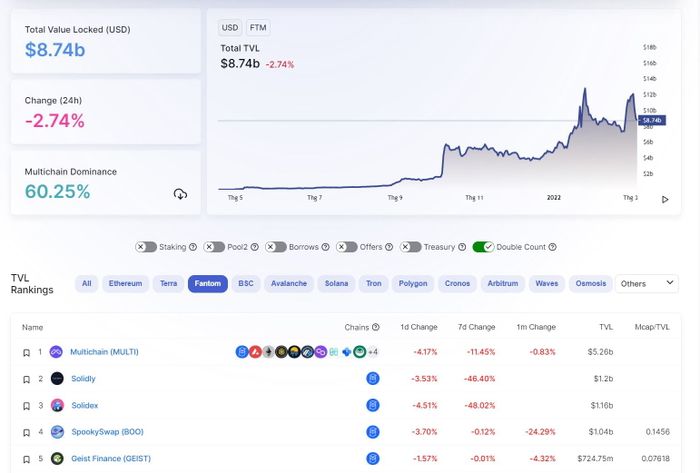Click the +4 more chains badge
This screenshot has width=700, height=473.
[x=373, y=352]
